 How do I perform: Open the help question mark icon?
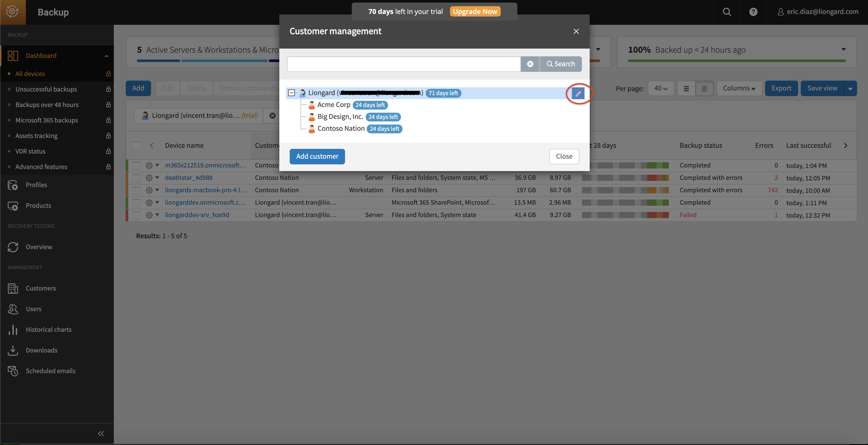pos(753,12)
